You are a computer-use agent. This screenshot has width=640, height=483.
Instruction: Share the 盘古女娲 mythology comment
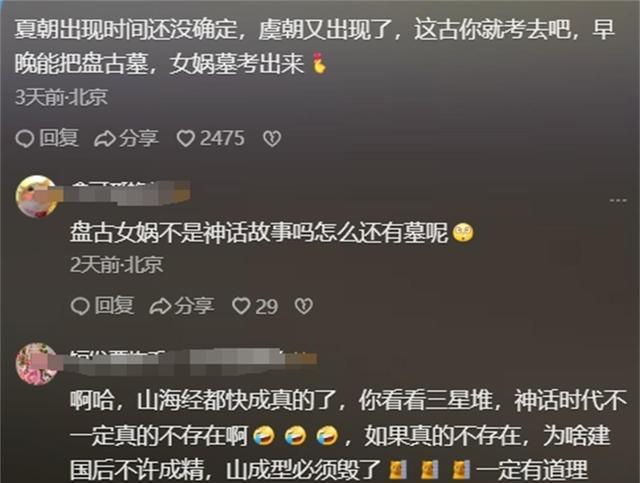point(182,306)
